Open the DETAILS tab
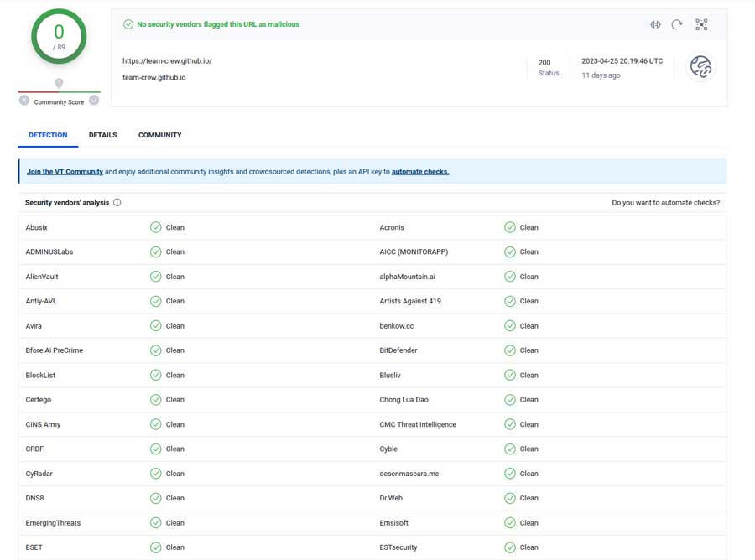 pos(102,135)
